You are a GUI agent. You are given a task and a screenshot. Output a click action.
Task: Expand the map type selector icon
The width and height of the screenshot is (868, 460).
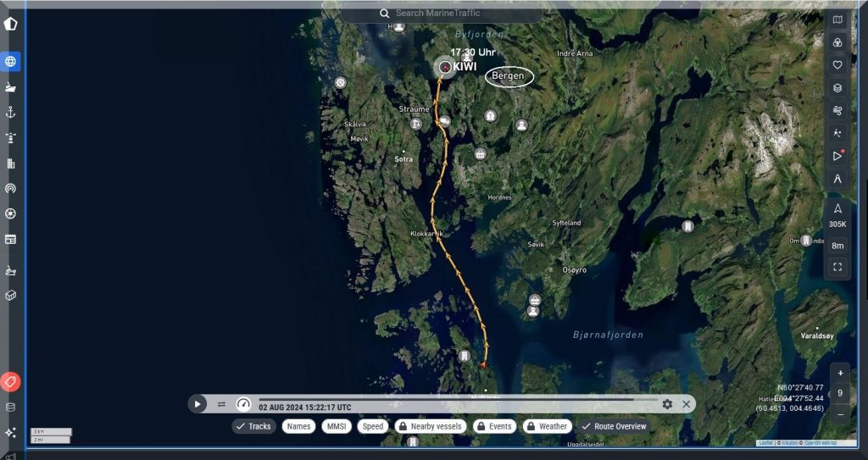[x=837, y=19]
